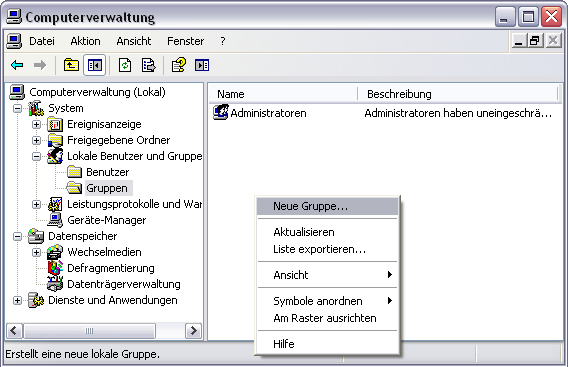Toggle the console tree show/hide icon
Viewport: 568px width, 367px height.
click(95, 65)
